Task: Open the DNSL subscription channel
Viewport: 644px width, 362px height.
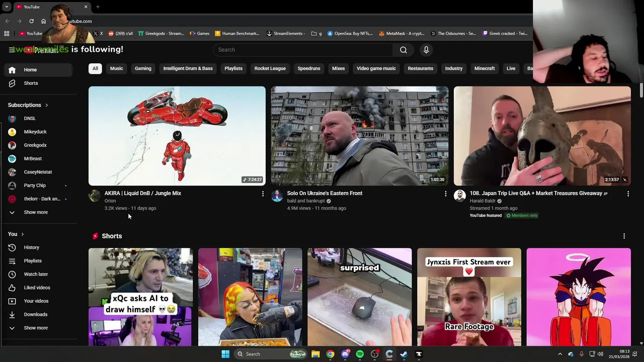Action: click(38, 119)
